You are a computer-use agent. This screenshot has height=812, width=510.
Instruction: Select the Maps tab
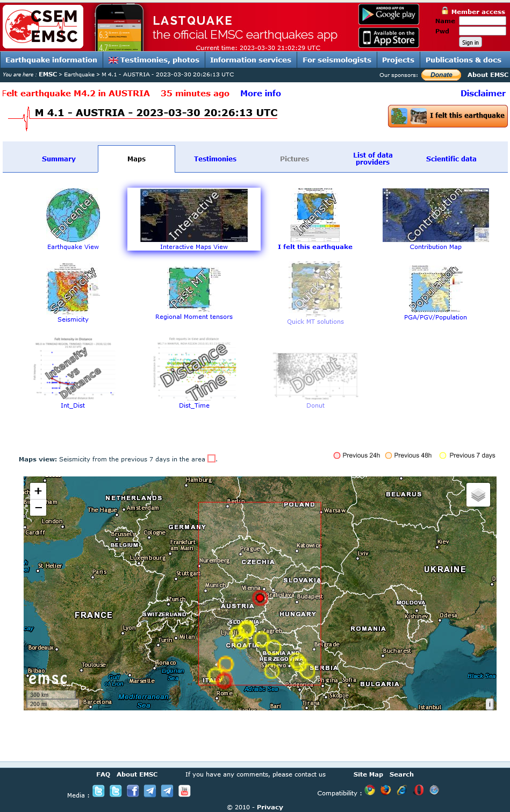point(137,159)
